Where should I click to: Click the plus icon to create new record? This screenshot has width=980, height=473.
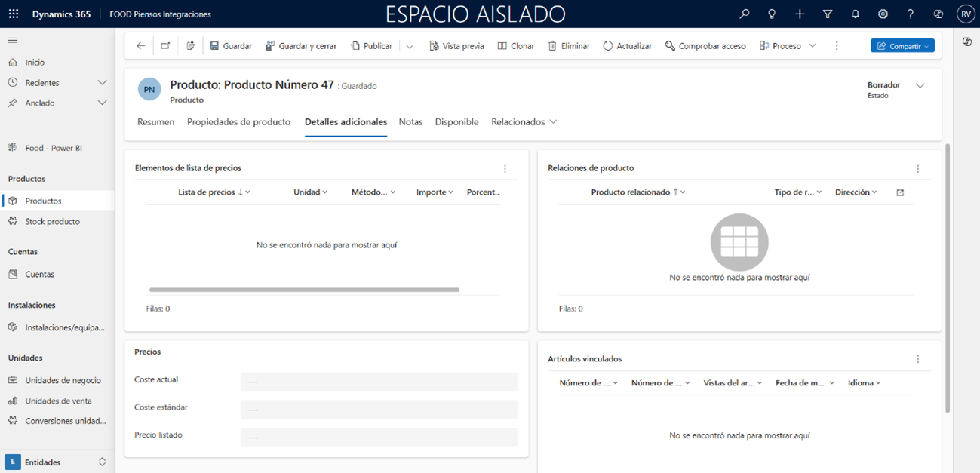click(x=800, y=14)
